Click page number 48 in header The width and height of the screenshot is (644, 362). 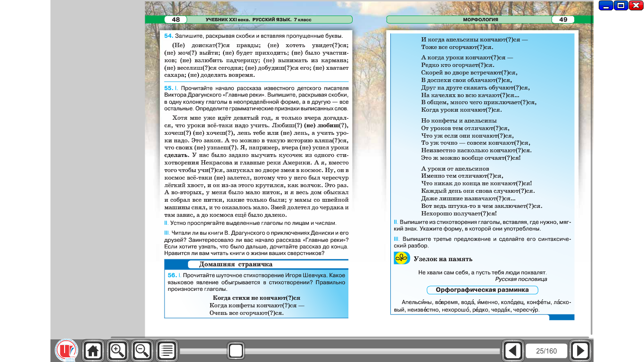[x=176, y=19]
